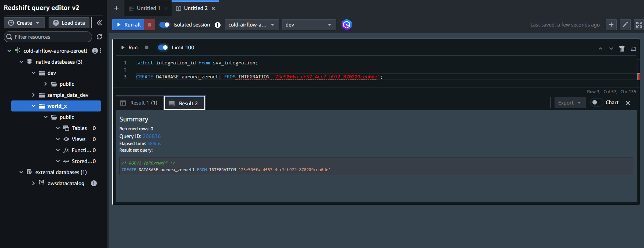Add a new cell with plus button

pyautogui.click(x=611, y=25)
